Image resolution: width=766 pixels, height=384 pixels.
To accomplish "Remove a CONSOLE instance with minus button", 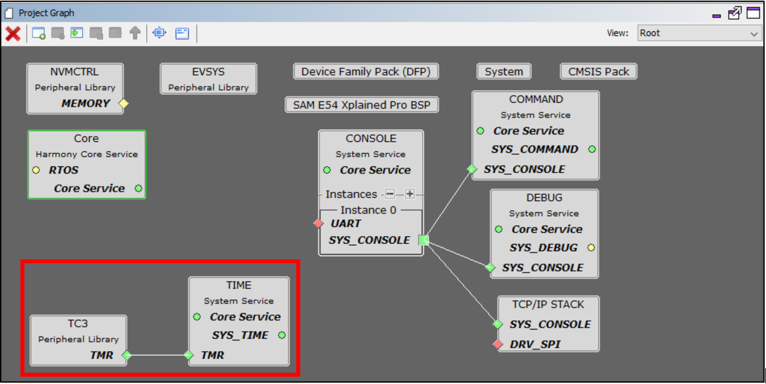I will [x=389, y=194].
